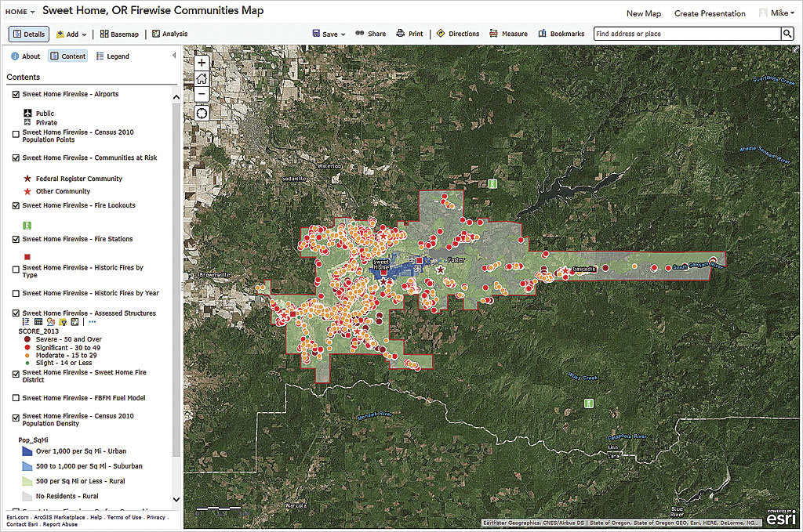
Task: Enable Historic Fires by Type layer
Action: pos(16,270)
